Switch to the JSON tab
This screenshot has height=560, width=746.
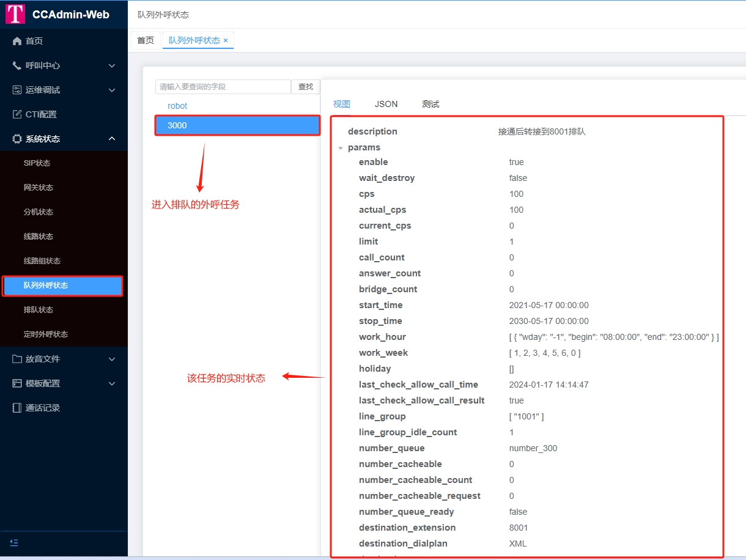point(386,104)
